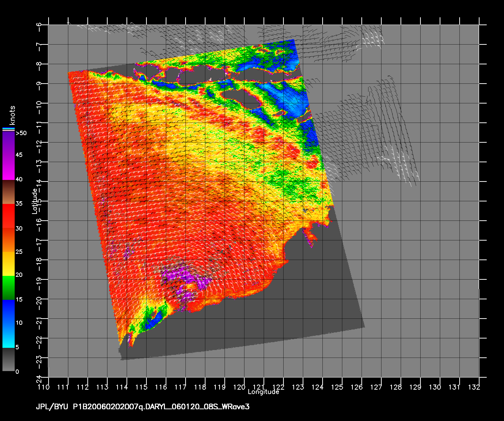Click the 'knots' unit label above the color scale
This screenshot has height=421, width=504.
pyautogui.click(x=12, y=115)
